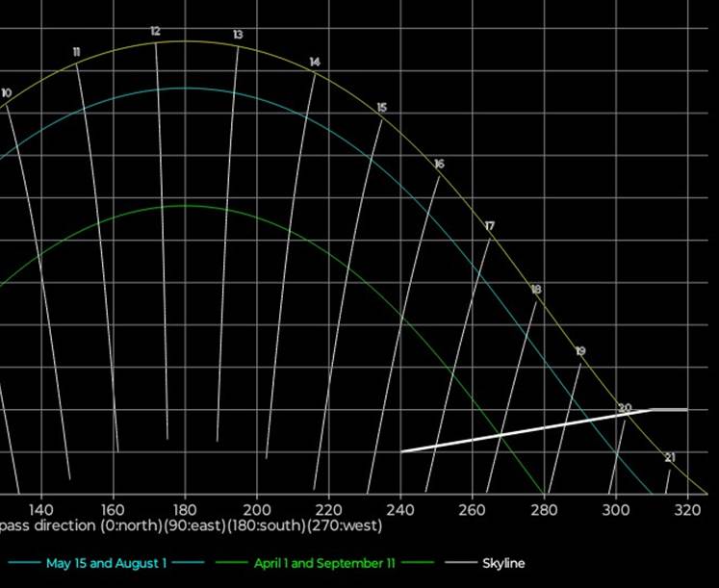The image size is (719, 588).
Task: Click the 180 azimuth axis label
Action: pos(185,509)
